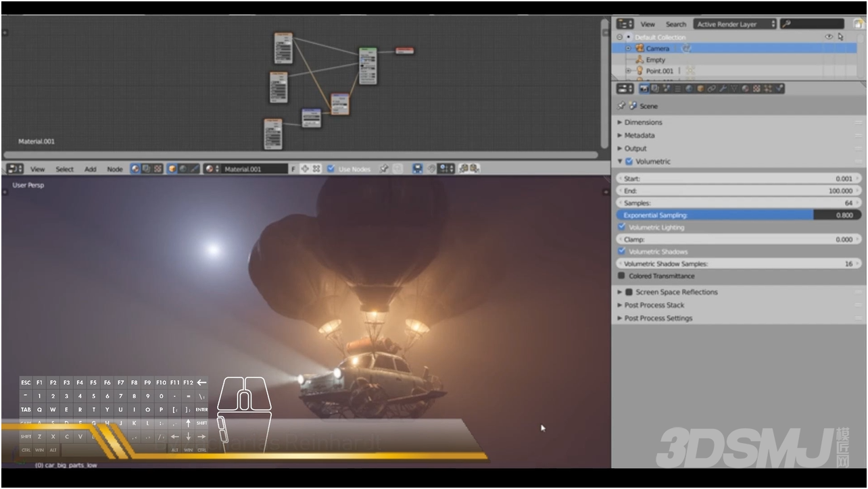Viewport: 868px width, 489px height.
Task: Choose Object shader nodes cube icon
Action: click(x=172, y=169)
